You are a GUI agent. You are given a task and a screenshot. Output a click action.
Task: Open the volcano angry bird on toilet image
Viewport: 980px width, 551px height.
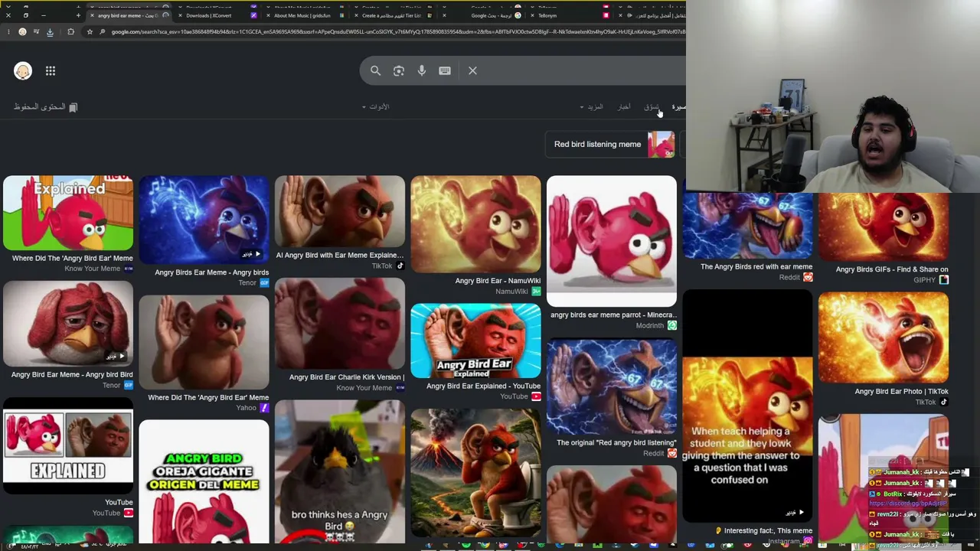[475, 472]
